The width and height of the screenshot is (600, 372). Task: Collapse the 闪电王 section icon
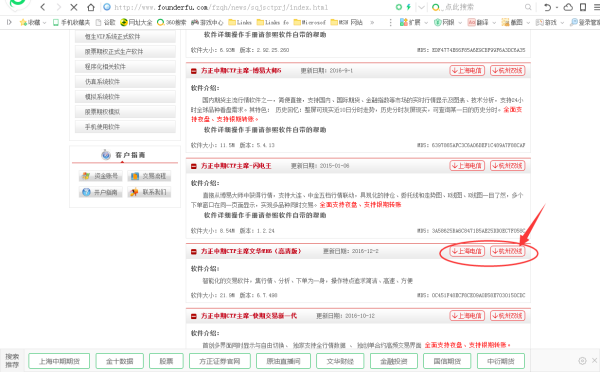[x=194, y=166]
